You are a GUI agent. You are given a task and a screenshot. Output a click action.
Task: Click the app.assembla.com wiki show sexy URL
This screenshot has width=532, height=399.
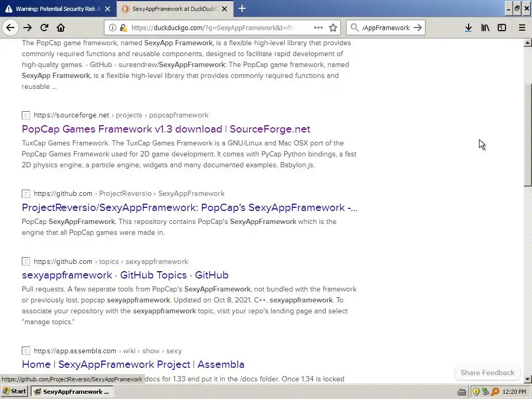(x=108, y=351)
